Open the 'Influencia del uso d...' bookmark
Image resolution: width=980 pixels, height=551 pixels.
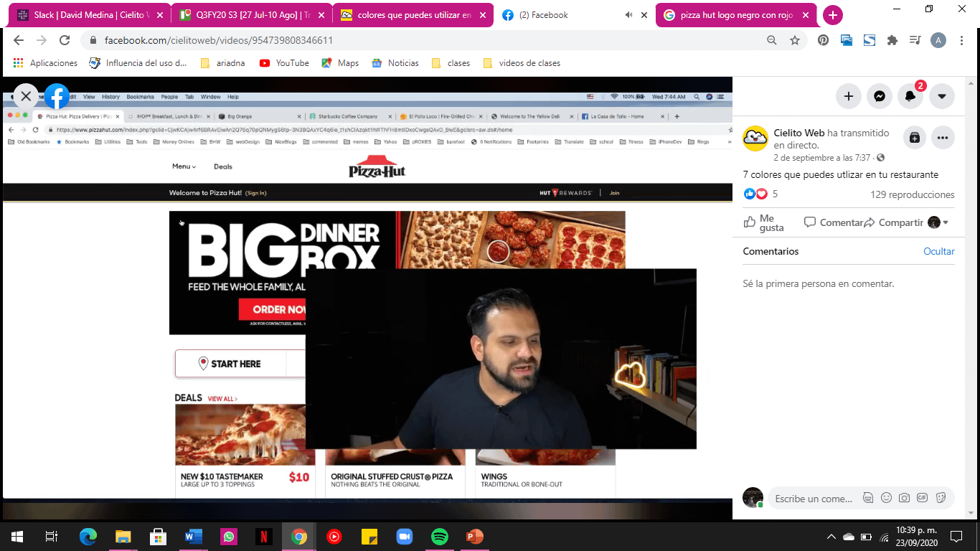click(x=138, y=63)
